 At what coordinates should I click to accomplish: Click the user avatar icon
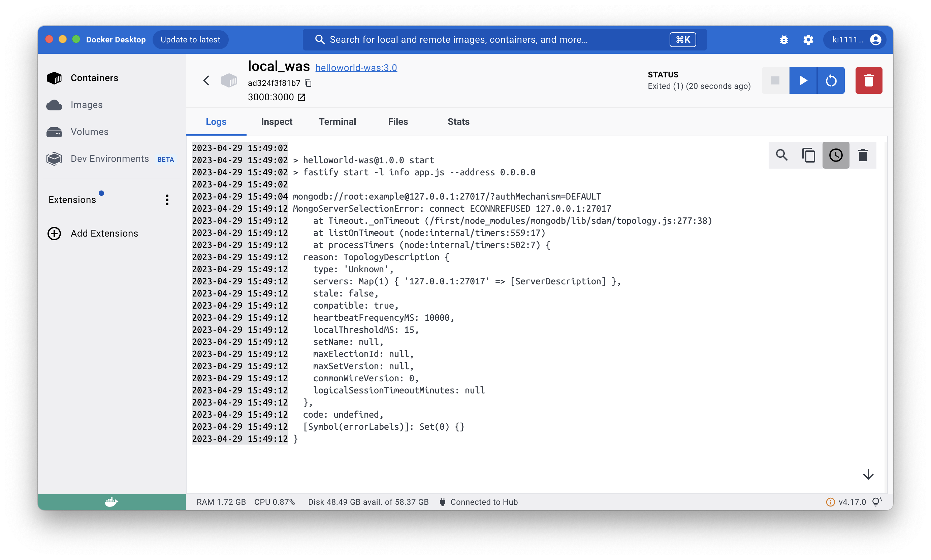(x=875, y=40)
